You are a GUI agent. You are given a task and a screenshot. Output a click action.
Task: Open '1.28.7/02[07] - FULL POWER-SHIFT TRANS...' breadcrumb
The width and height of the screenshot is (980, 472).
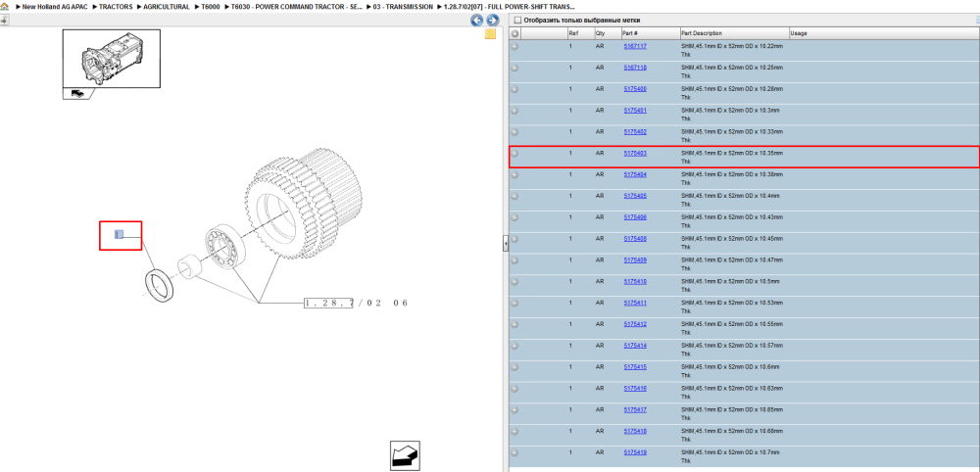pyautogui.click(x=509, y=6)
